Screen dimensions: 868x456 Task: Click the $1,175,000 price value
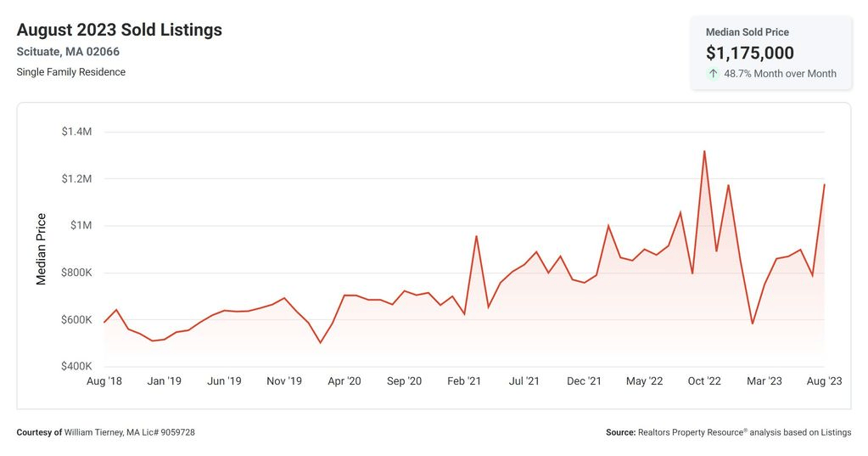[749, 53]
